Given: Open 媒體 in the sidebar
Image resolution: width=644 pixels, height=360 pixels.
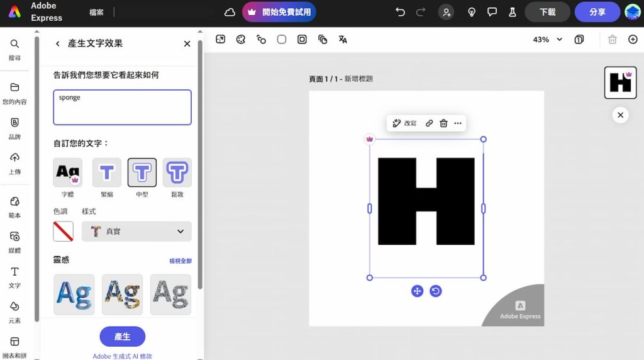Looking at the screenshot, I should click(x=14, y=242).
